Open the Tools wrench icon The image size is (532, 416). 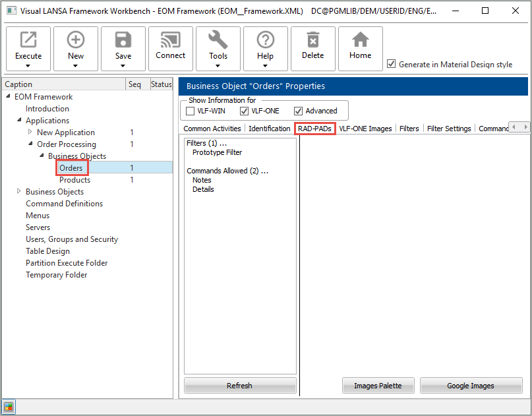(x=218, y=41)
